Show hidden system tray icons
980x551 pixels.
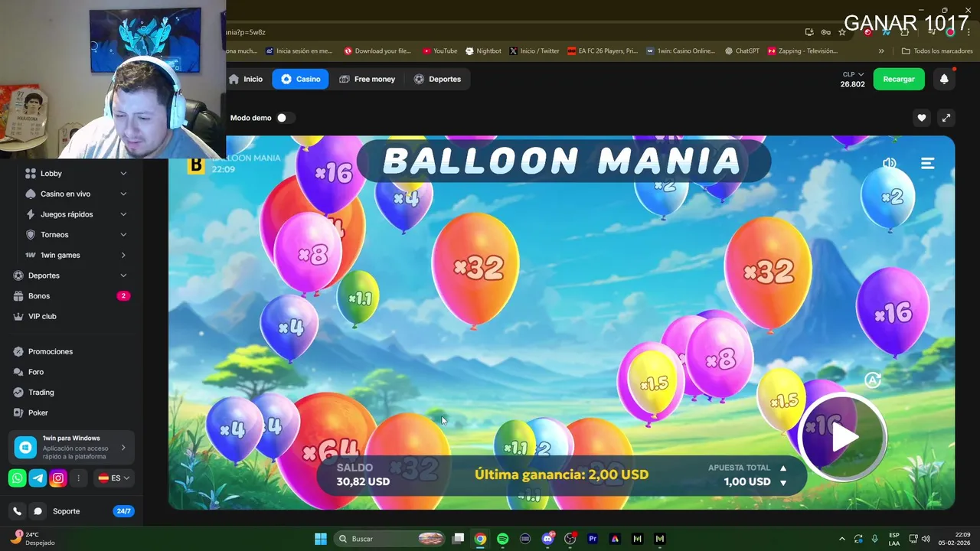842,539
